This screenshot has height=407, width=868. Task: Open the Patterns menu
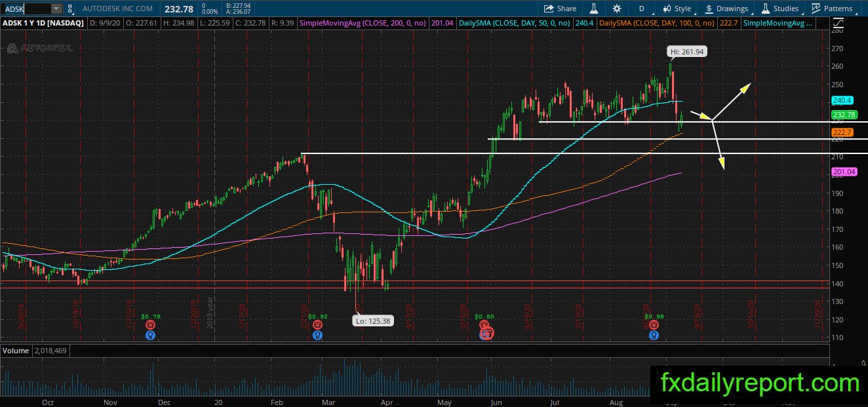click(x=832, y=9)
